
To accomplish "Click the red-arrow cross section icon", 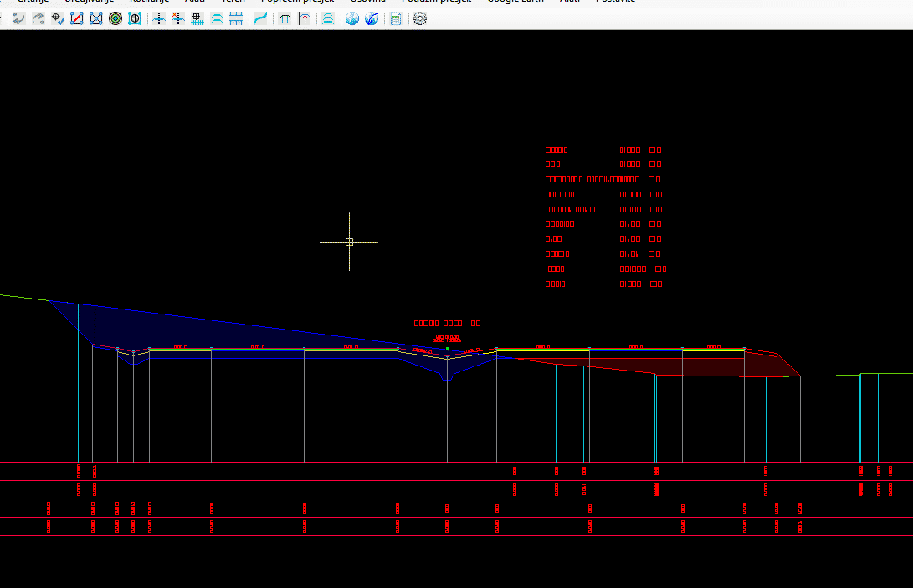I will 304,18.
